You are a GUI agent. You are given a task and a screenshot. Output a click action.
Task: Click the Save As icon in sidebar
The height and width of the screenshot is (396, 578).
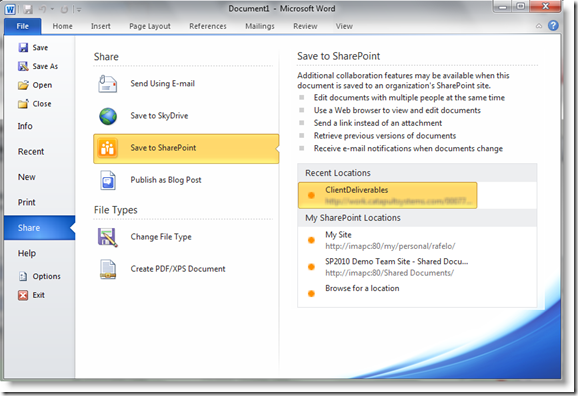(x=23, y=66)
